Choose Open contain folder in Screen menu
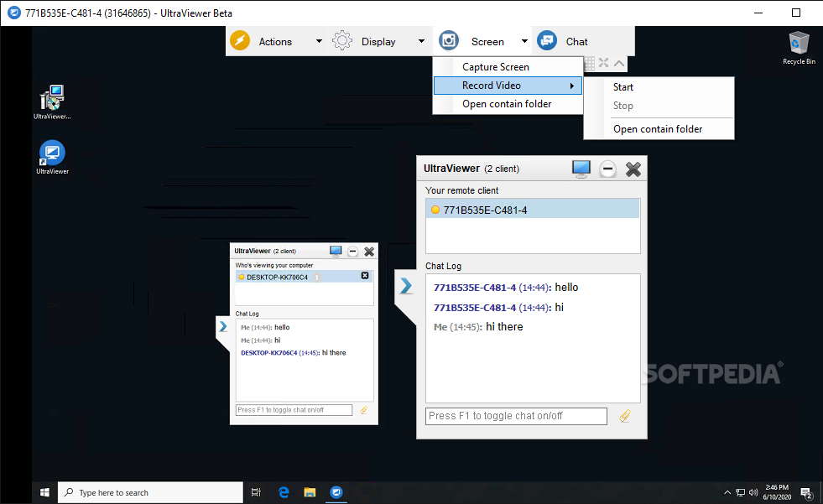 click(508, 104)
